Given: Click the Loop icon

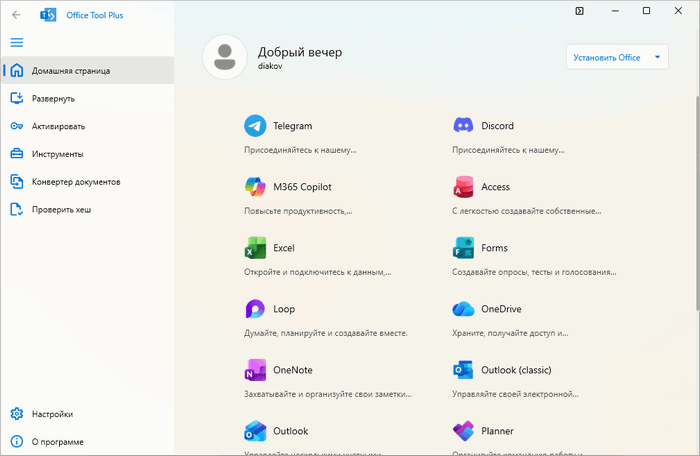Looking at the screenshot, I should [256, 309].
